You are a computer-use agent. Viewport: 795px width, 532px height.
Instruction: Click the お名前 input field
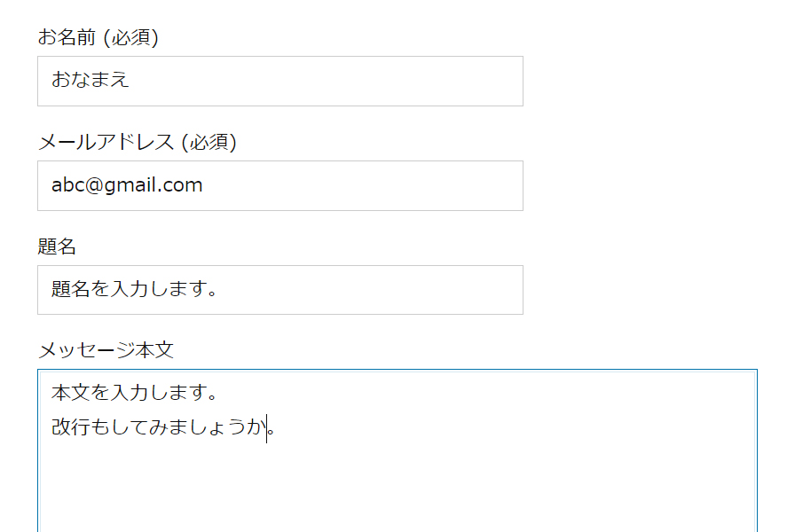(x=279, y=81)
